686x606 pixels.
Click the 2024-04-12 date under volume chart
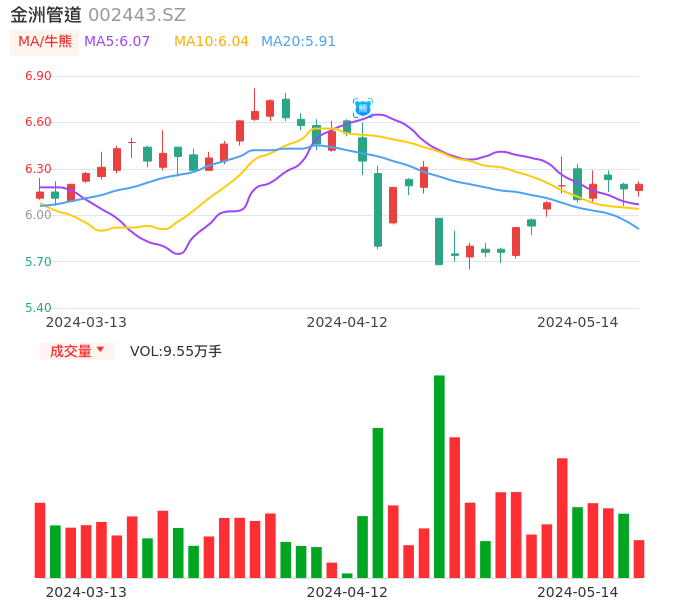[347, 592]
